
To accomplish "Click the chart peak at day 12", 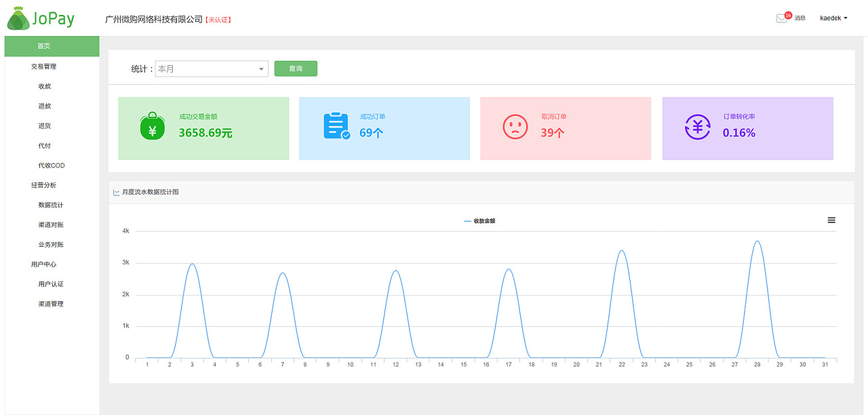I will (x=395, y=271).
